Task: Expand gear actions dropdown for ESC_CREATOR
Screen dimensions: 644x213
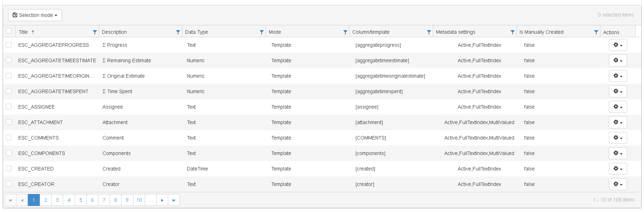Action: click(x=618, y=184)
